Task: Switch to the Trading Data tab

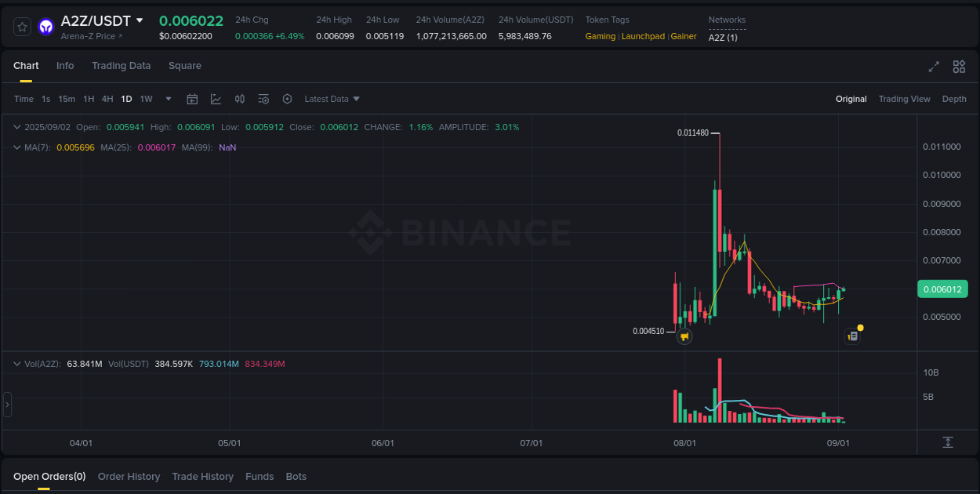Action: [x=121, y=66]
